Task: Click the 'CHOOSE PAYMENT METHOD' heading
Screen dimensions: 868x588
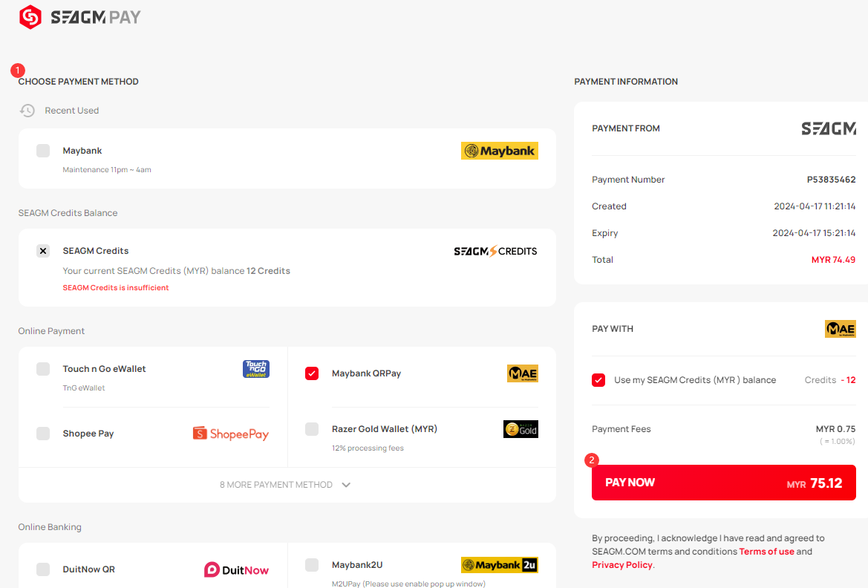Action: click(x=79, y=82)
